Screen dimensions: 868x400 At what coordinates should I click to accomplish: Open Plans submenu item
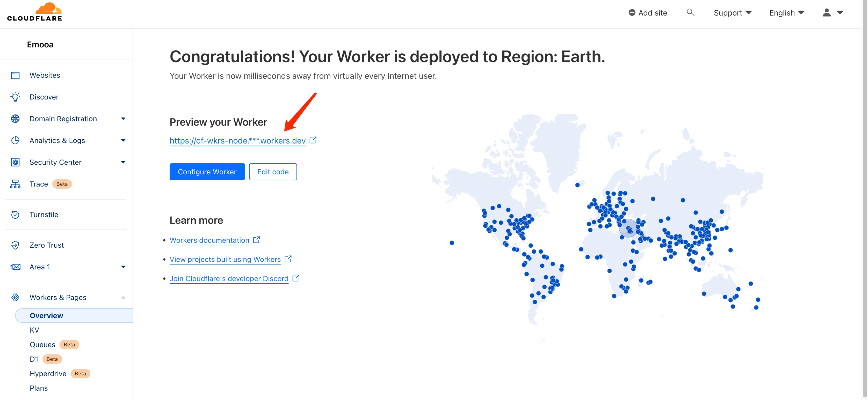pyautogui.click(x=39, y=388)
